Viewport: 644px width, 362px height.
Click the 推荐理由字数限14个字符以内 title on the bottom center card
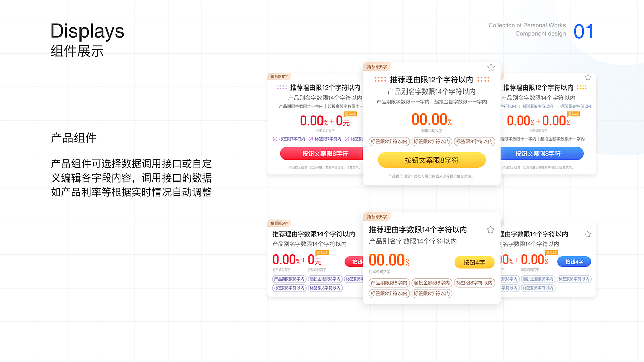[x=418, y=230]
